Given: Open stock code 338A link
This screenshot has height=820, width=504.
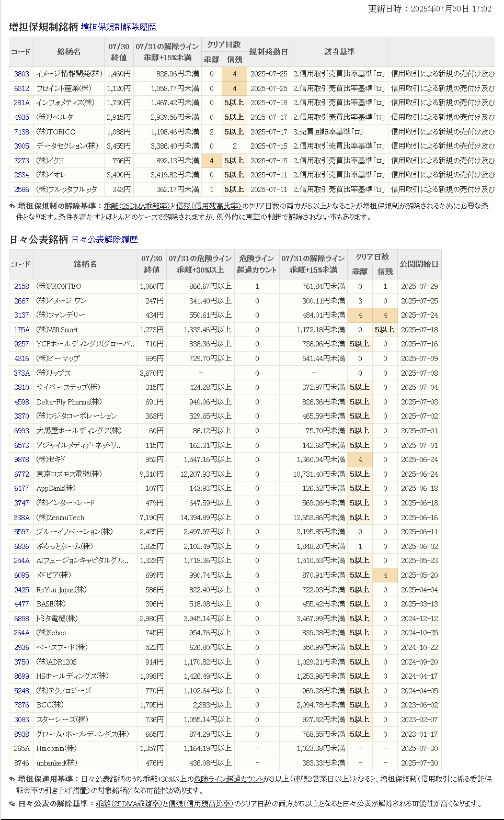Looking at the screenshot, I should (21, 518).
